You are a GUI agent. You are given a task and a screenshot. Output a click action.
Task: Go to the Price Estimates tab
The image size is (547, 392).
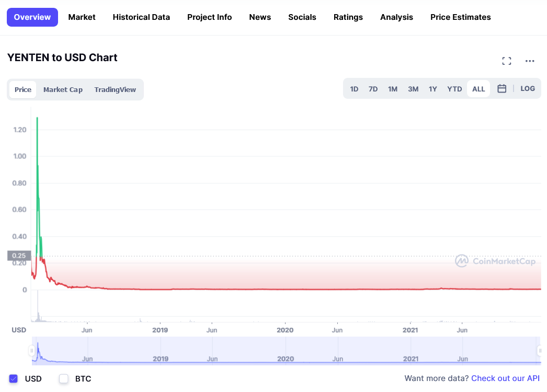460,17
